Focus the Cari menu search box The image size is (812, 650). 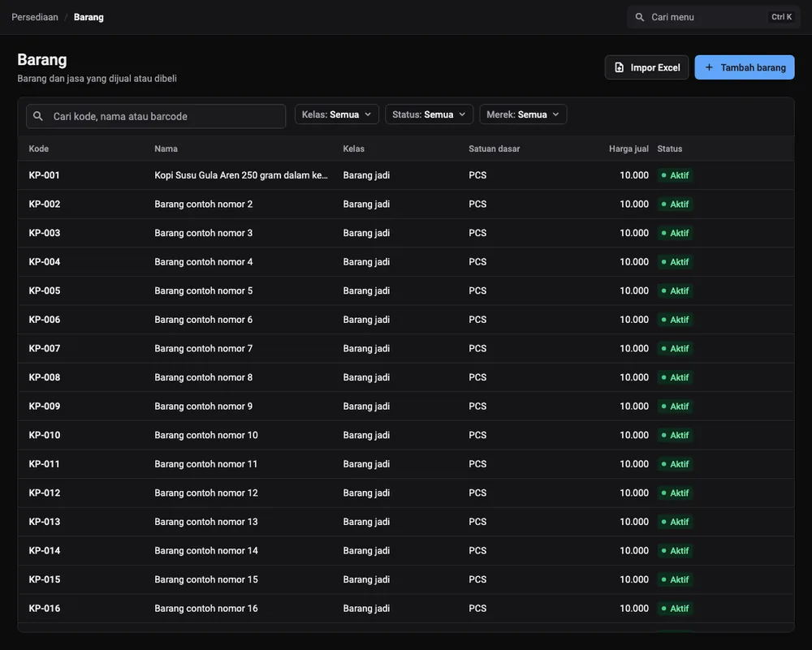(x=713, y=17)
